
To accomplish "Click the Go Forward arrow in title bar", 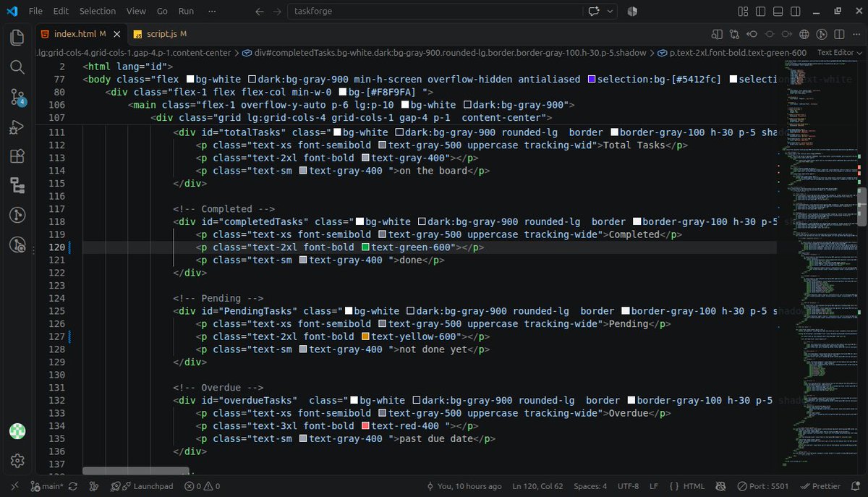I will tap(277, 12).
